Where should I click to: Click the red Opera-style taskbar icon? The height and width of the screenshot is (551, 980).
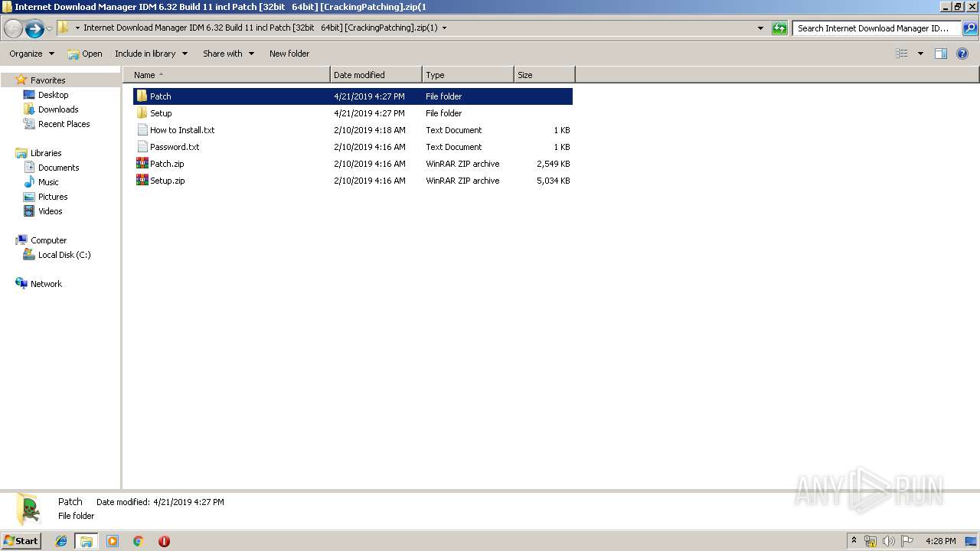(x=164, y=541)
